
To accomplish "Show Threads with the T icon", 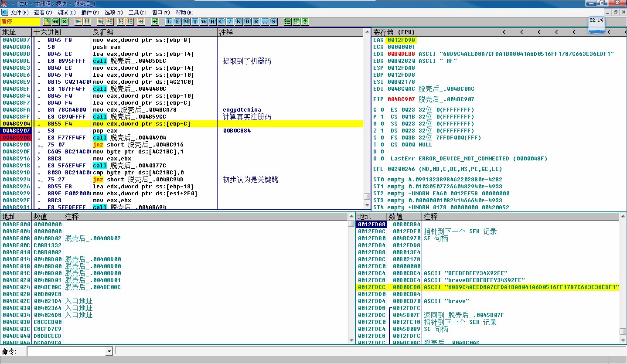I will click(195, 21).
